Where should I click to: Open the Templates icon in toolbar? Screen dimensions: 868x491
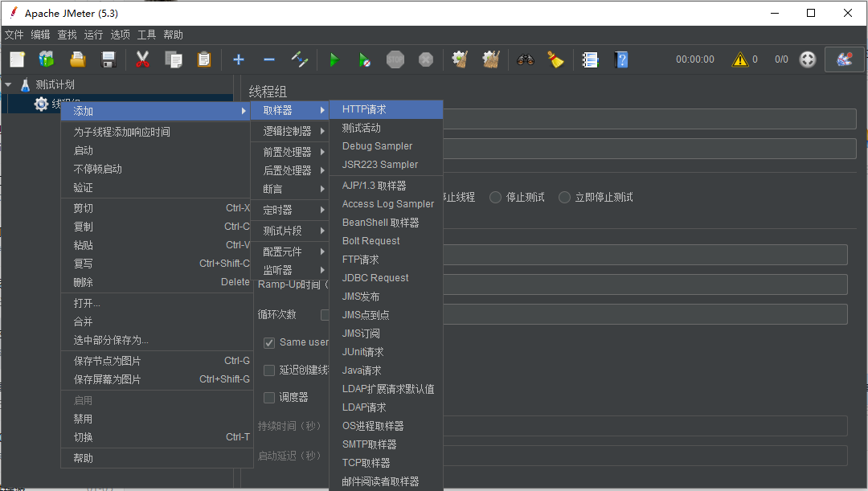click(x=47, y=59)
